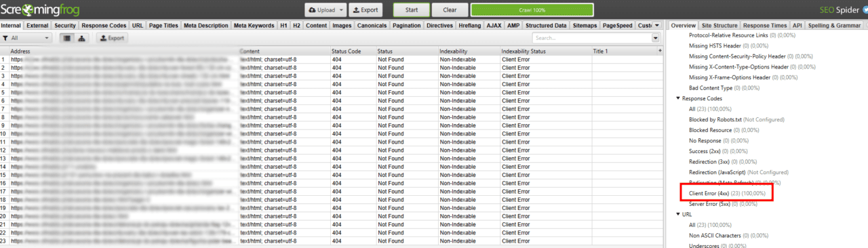Select row 1 in the results table

click(x=332, y=60)
